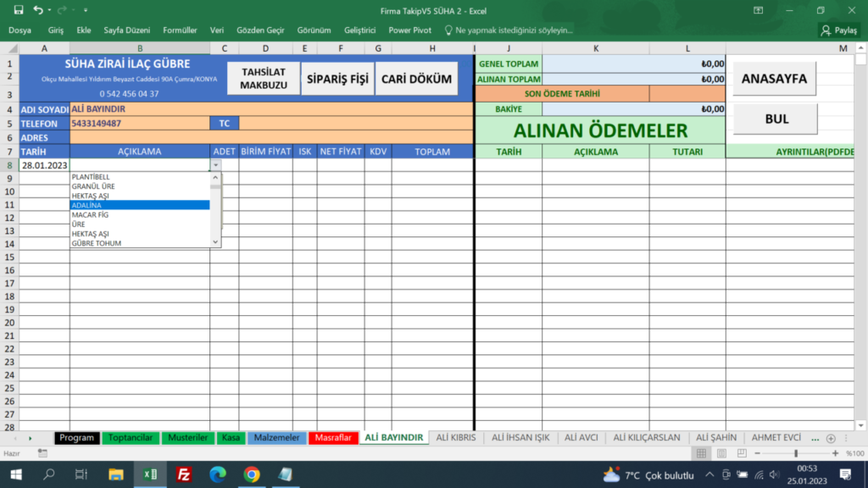Click the BUL button on the right
868x488 pixels.
point(774,119)
